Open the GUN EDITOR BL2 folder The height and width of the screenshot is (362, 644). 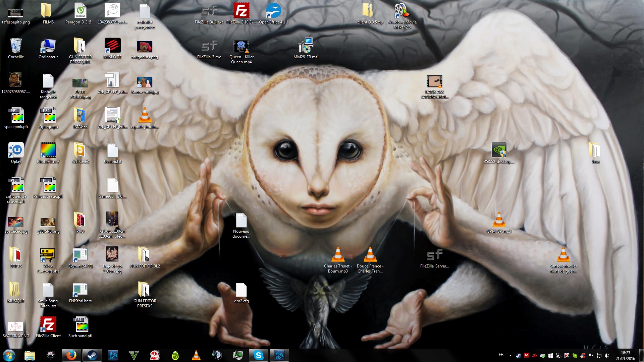(x=145, y=258)
